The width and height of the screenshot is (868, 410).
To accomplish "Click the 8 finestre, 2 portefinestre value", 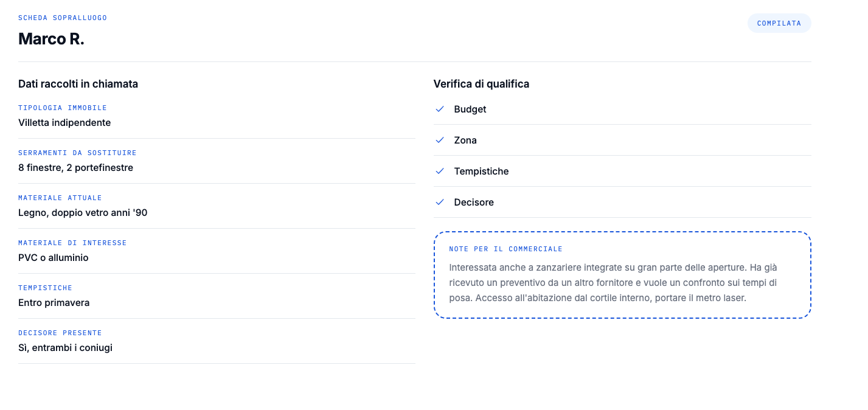I will pyautogui.click(x=75, y=167).
